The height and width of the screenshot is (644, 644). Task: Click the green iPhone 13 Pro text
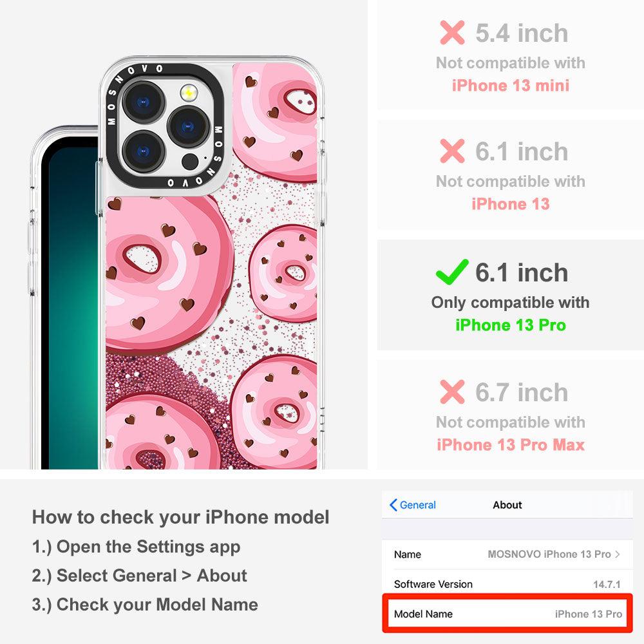pos(511,325)
